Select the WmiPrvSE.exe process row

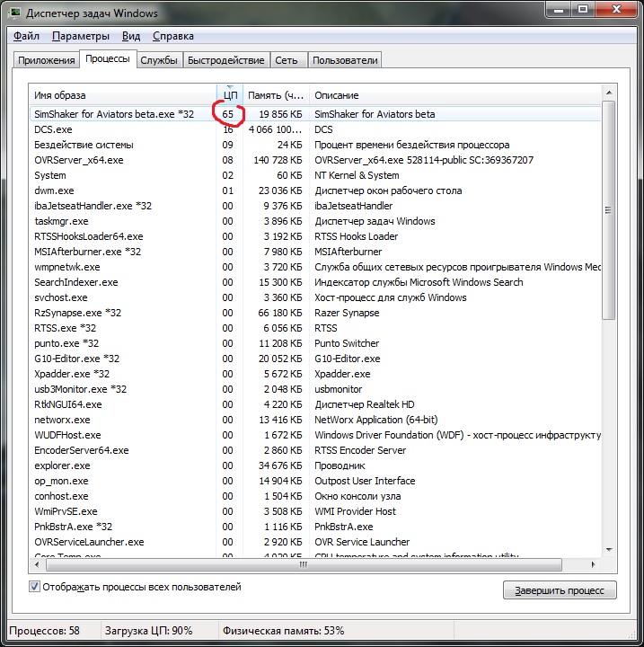click(x=315, y=511)
